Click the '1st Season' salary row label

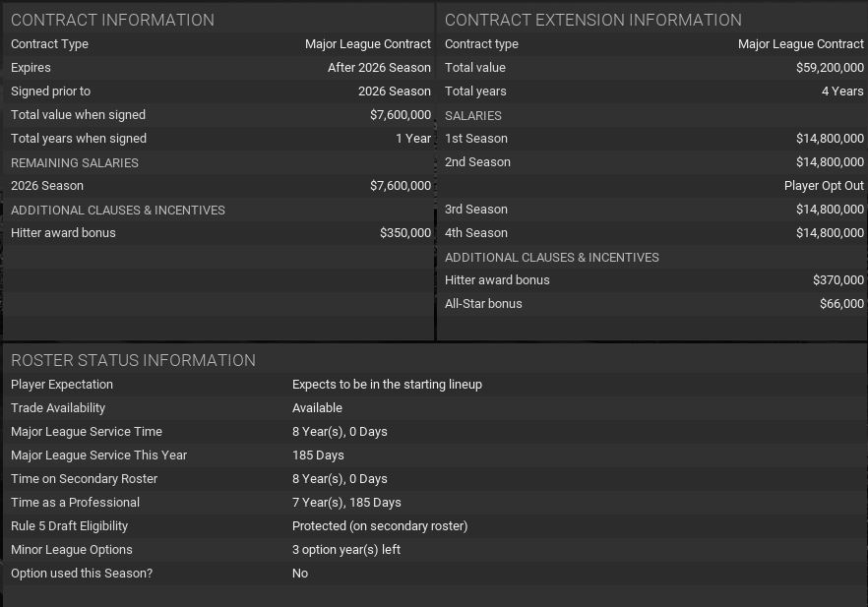(476, 139)
